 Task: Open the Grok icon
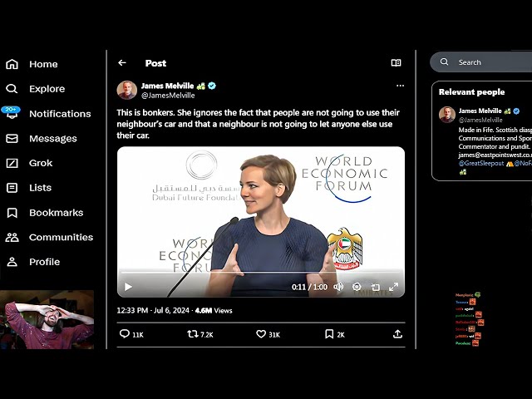[12, 163]
